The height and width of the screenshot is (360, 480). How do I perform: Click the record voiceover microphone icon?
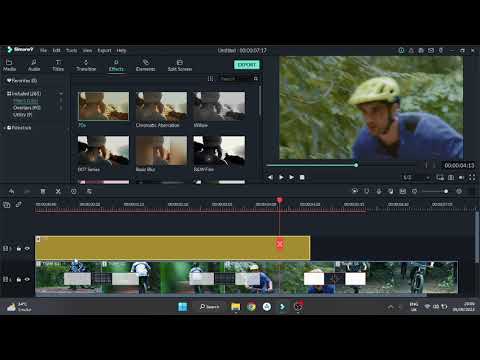(x=379, y=191)
